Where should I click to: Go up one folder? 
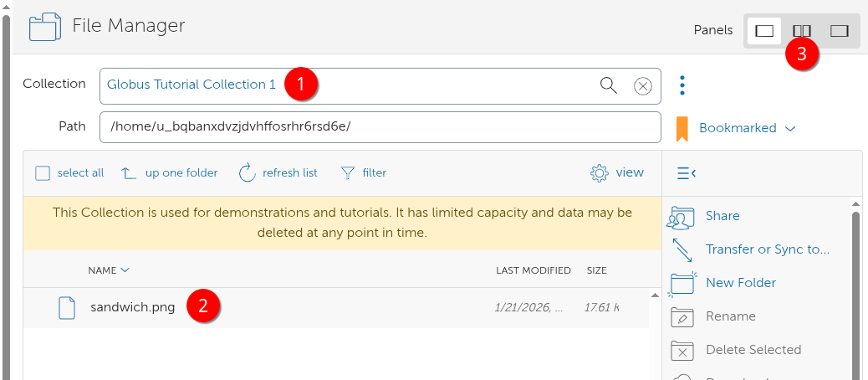click(x=129, y=173)
